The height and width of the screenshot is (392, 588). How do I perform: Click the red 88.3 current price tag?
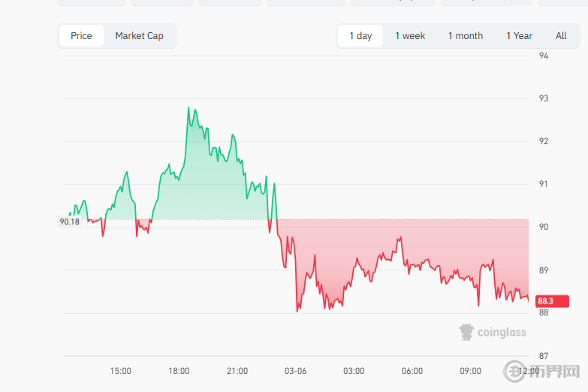545,300
